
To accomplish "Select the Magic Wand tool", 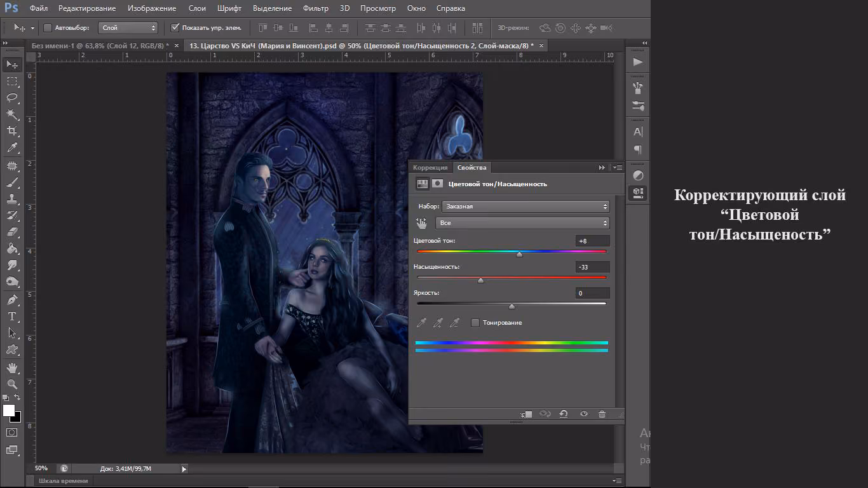I will 12,114.
